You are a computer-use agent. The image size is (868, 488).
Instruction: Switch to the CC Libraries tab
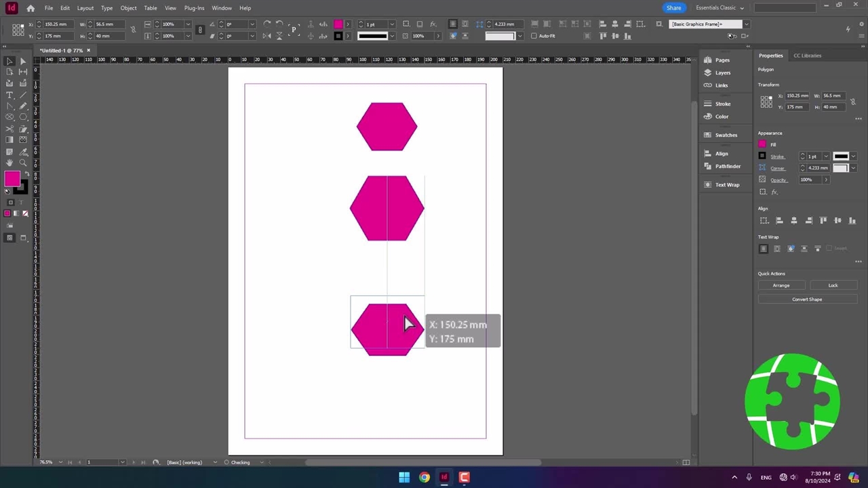[807, 56]
